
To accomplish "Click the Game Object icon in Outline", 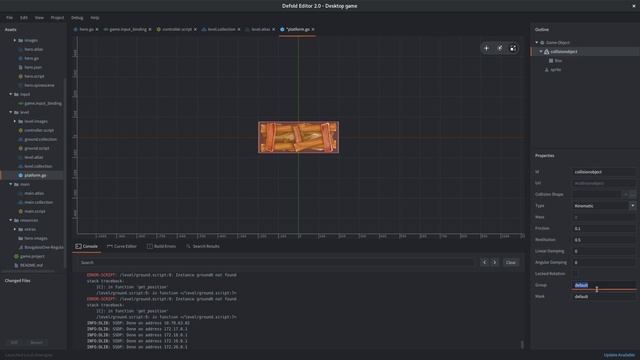I will tap(542, 43).
